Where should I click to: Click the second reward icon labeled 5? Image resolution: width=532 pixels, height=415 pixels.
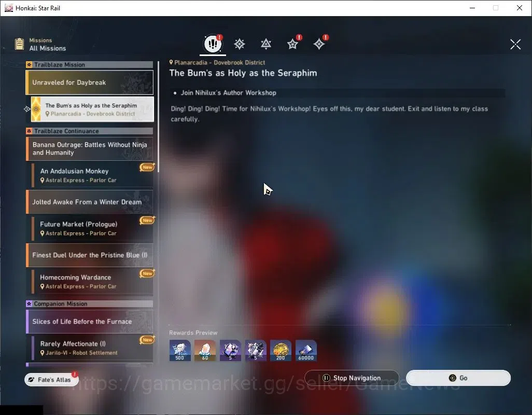click(256, 351)
